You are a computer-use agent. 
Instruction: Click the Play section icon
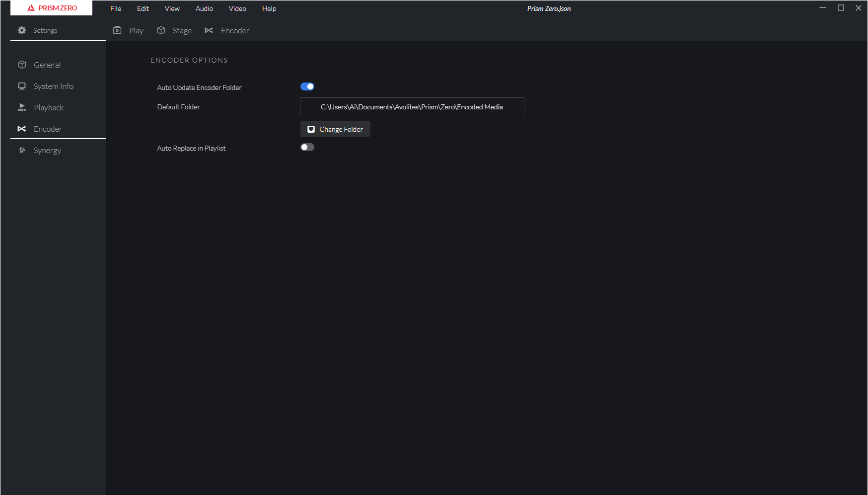[117, 30]
